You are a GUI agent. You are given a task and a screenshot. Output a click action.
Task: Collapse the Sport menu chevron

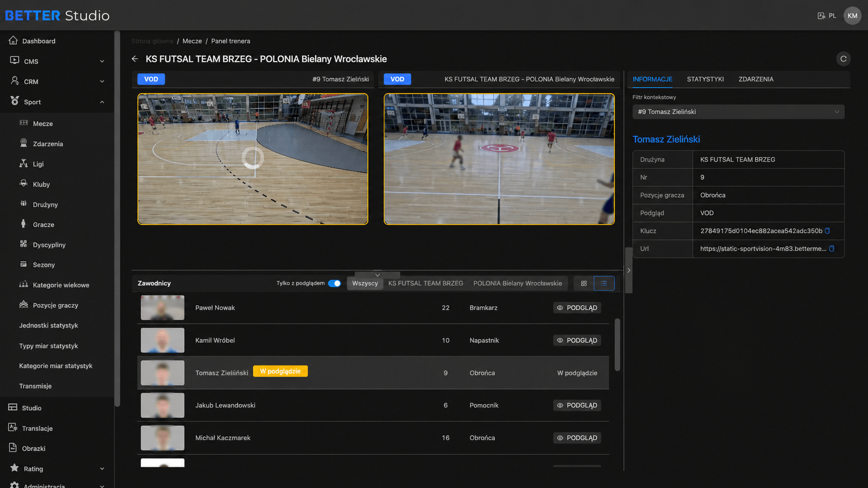102,102
